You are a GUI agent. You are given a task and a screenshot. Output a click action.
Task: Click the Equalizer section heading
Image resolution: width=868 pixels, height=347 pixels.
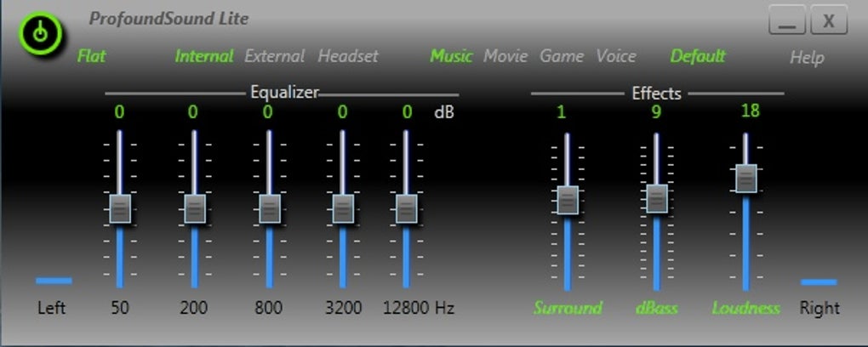tap(284, 93)
